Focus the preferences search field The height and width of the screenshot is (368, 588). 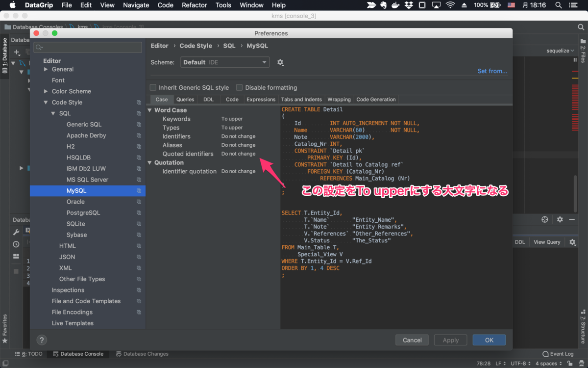point(88,47)
